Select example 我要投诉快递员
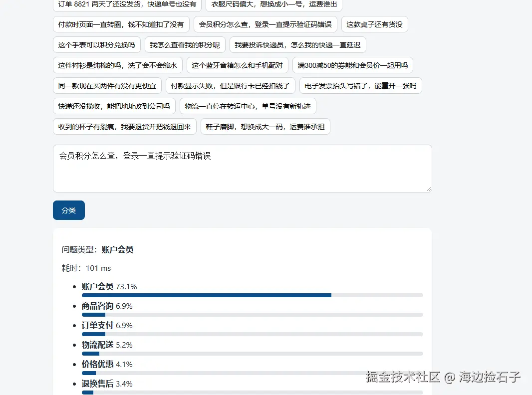Viewport: 532px width, 395px height. click(297, 45)
